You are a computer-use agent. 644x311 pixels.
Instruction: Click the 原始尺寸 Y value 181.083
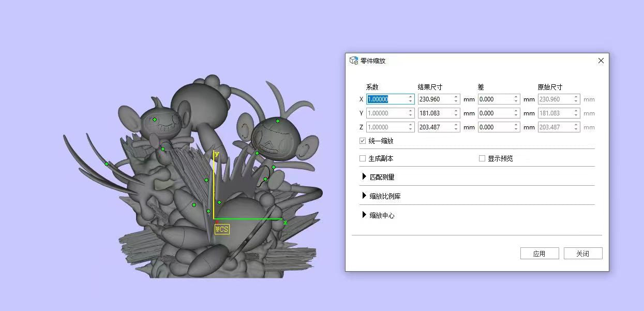pyautogui.click(x=559, y=113)
